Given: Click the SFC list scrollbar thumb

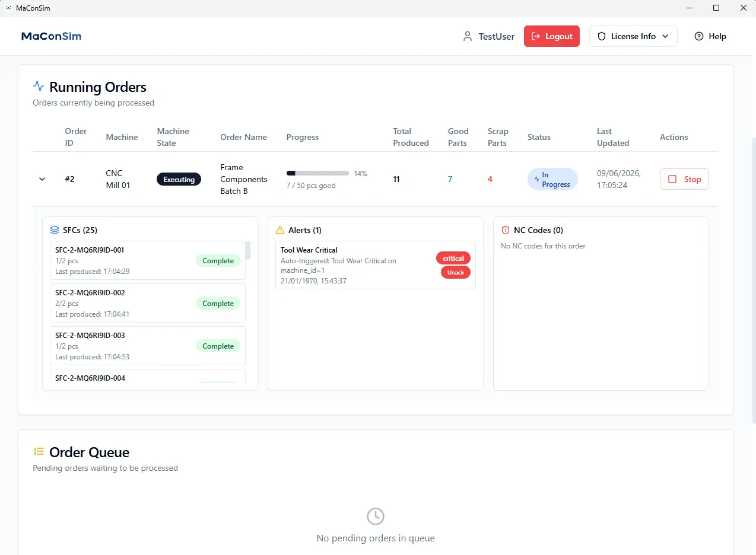Looking at the screenshot, I should [x=248, y=250].
